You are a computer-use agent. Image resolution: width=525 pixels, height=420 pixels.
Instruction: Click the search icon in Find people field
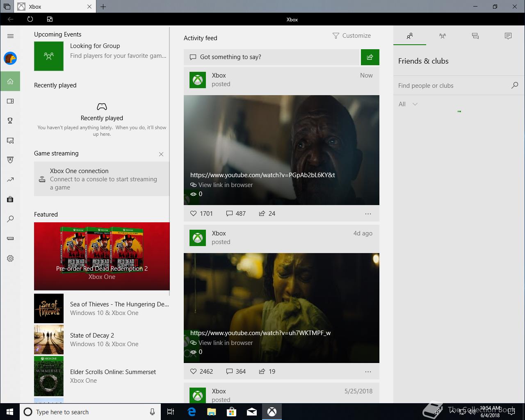[515, 85]
